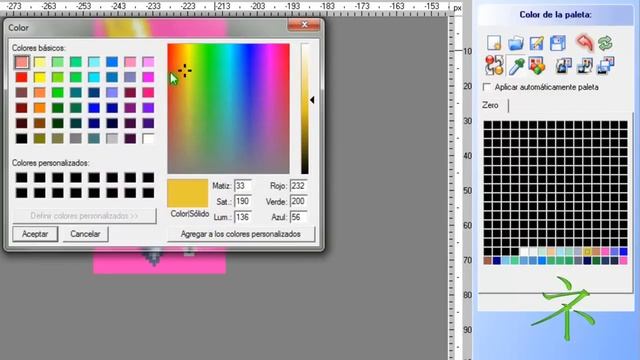Select the bright magenta swatch in Colores básicos
Screen dimensions: 640x360
(x=148, y=77)
